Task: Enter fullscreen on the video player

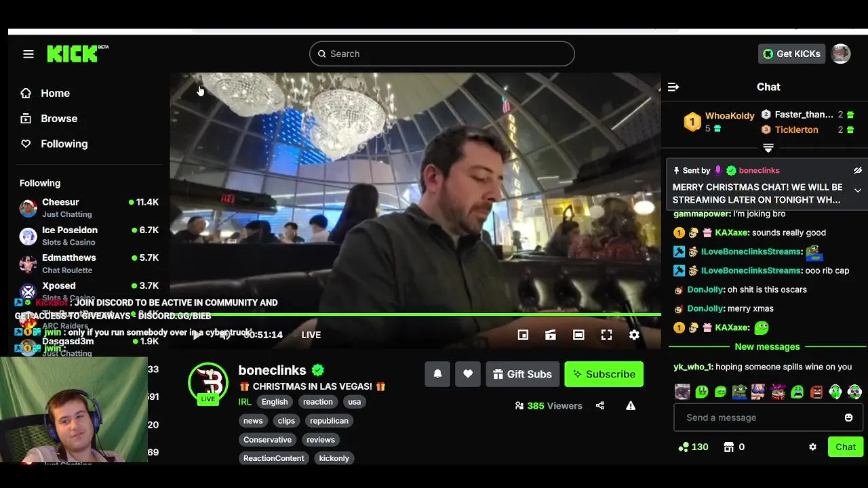Action: [606, 335]
